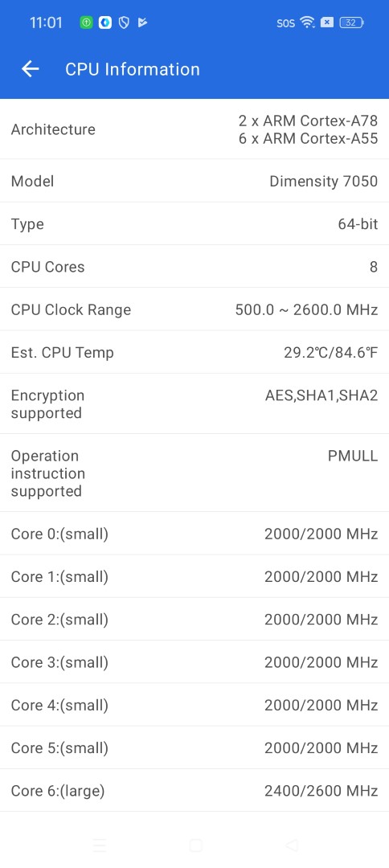Select the Core 6 (large) entry
The image size is (389, 868).
[x=194, y=791]
